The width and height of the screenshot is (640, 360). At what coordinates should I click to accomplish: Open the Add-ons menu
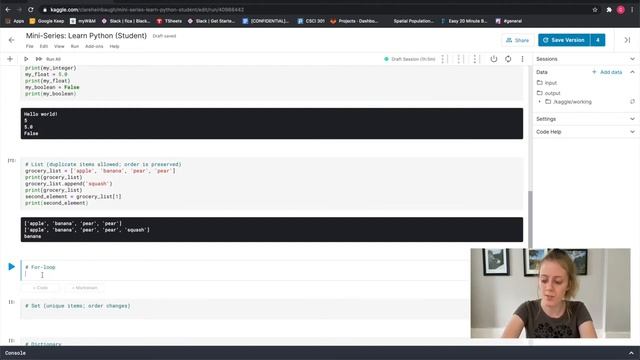[x=94, y=46]
